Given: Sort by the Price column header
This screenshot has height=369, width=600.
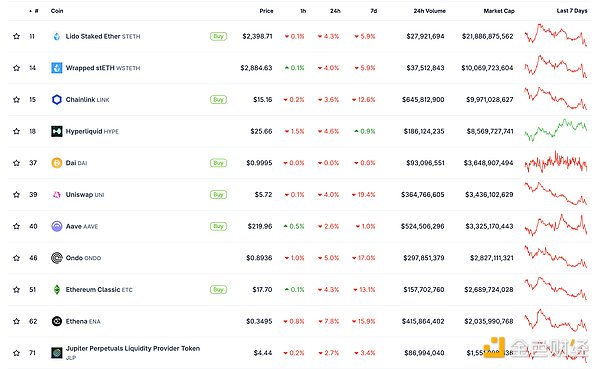Looking at the screenshot, I should (266, 11).
